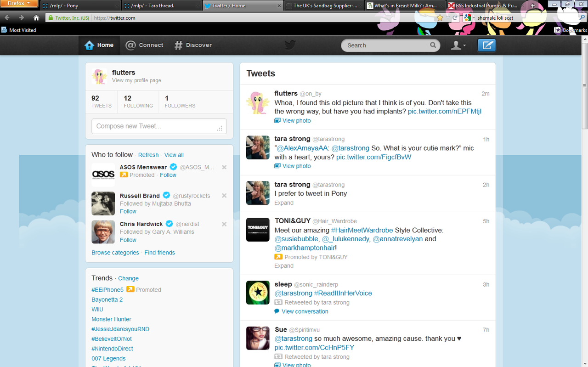Switch to '/mlp/ - Tara thread' browser tab

tap(161, 6)
